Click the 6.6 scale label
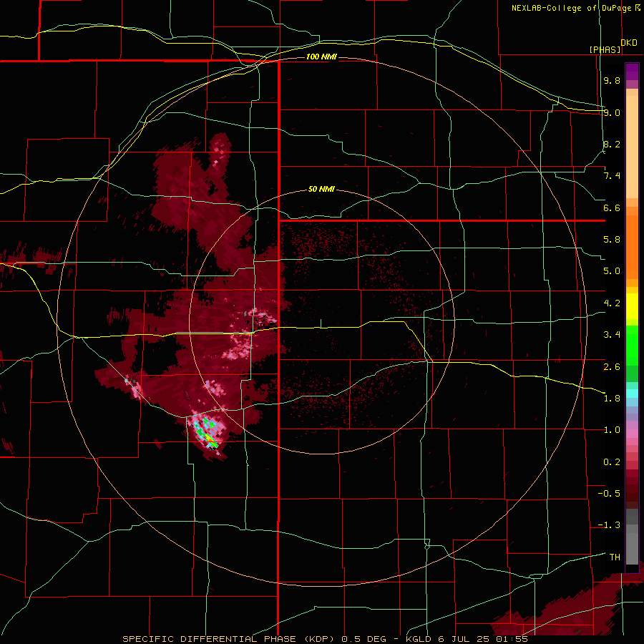 click(x=612, y=208)
